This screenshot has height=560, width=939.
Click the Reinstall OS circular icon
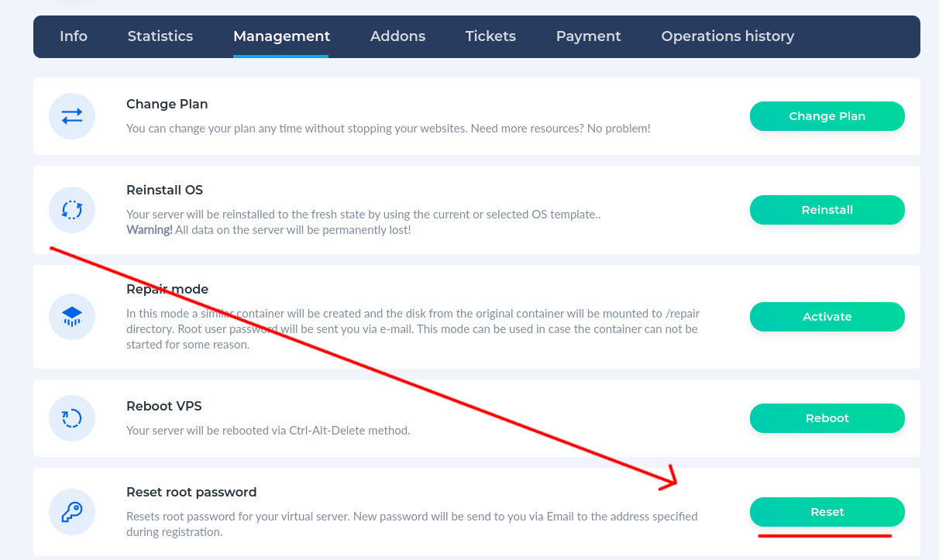coord(72,210)
